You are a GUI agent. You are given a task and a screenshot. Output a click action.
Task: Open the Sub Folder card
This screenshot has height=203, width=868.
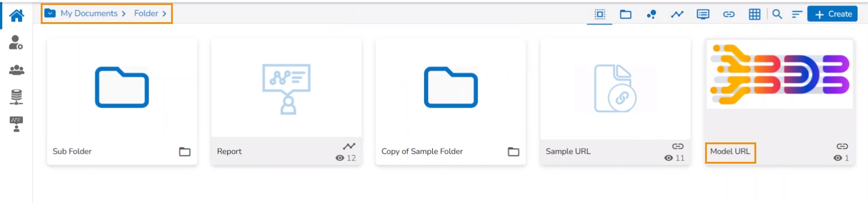122,88
